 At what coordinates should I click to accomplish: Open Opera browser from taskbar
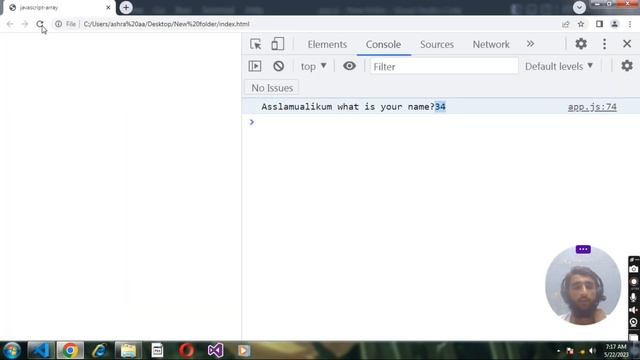(x=186, y=351)
